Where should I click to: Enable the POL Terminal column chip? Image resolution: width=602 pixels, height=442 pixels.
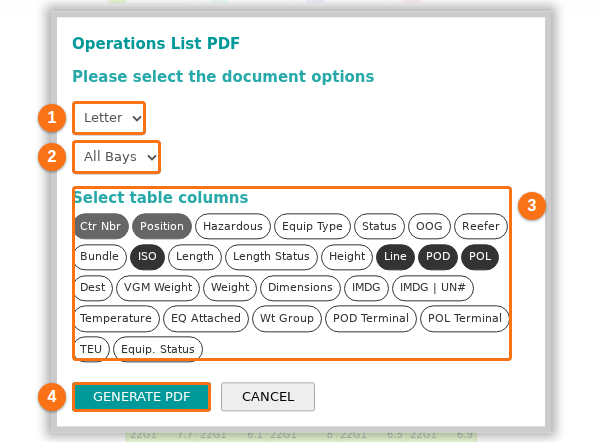click(x=465, y=318)
